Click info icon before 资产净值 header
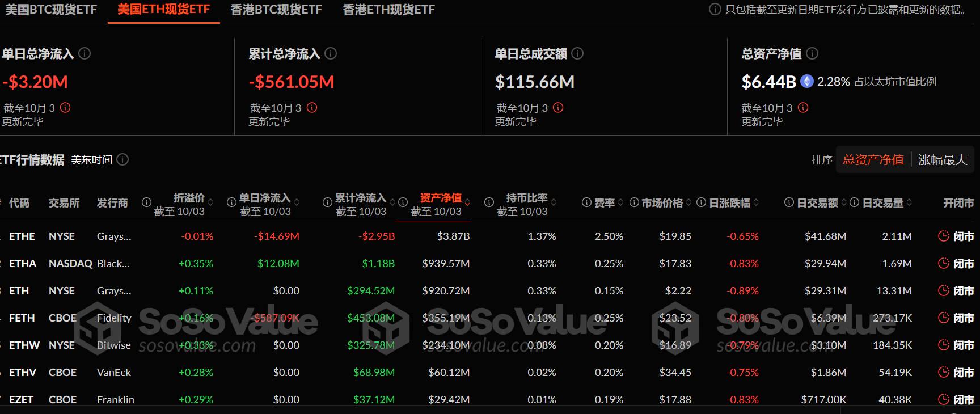The image size is (980, 414). [403, 202]
